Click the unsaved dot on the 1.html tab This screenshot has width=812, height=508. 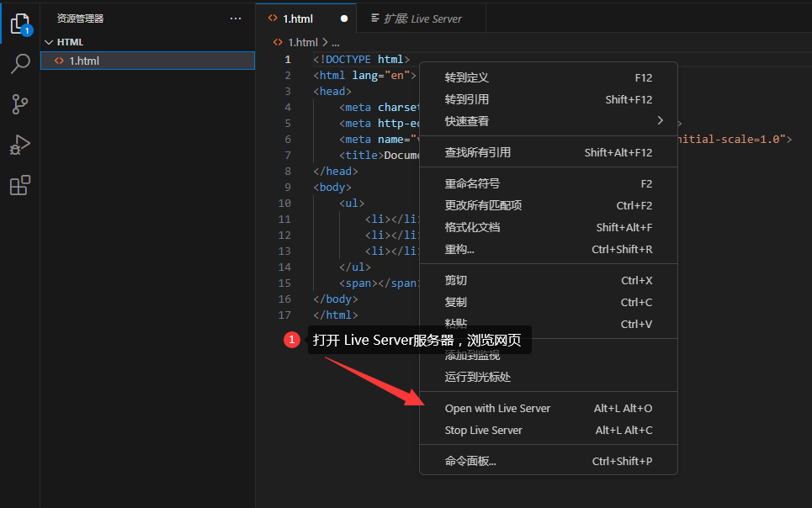[x=344, y=19]
